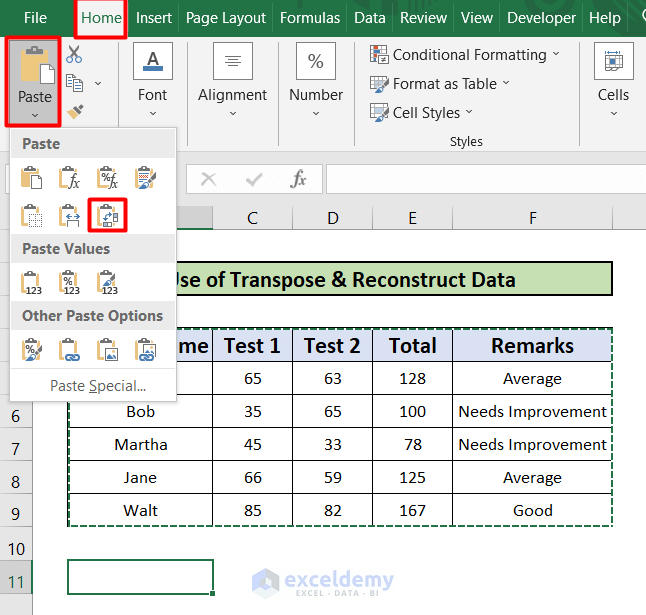Viewport: 646px width, 615px height.
Task: Expand the Alignment group chevron
Action: [233, 113]
